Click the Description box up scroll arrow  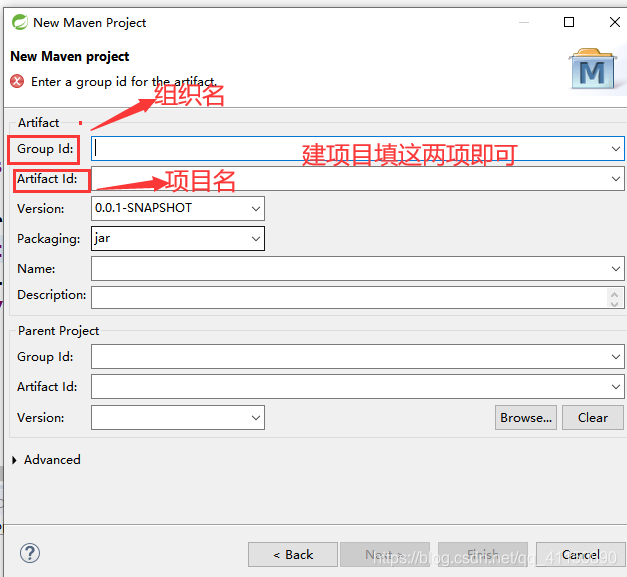pos(615,294)
